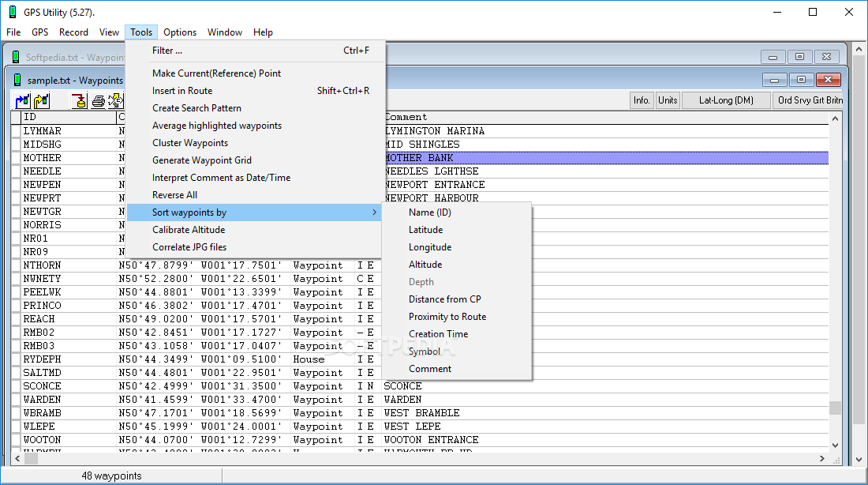Open the Record menu
The width and height of the screenshot is (868, 485).
[73, 32]
